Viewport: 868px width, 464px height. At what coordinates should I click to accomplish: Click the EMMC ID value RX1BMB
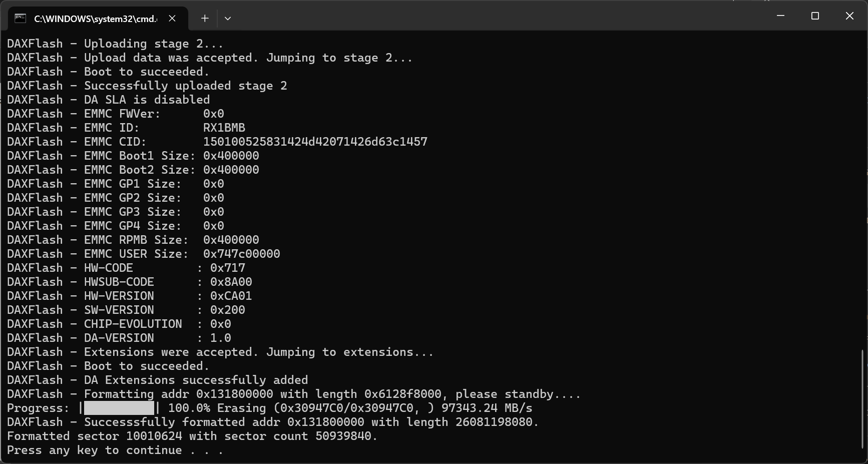(224, 128)
